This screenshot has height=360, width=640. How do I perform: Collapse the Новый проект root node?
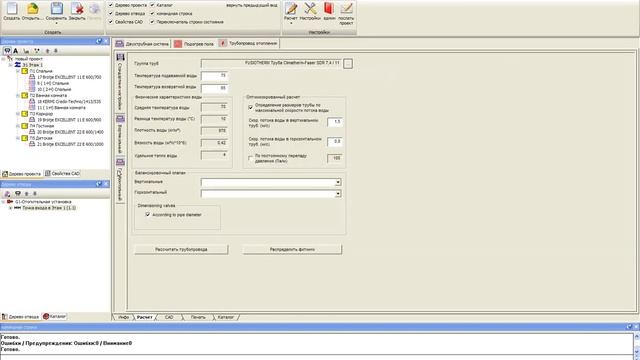coord(4,59)
